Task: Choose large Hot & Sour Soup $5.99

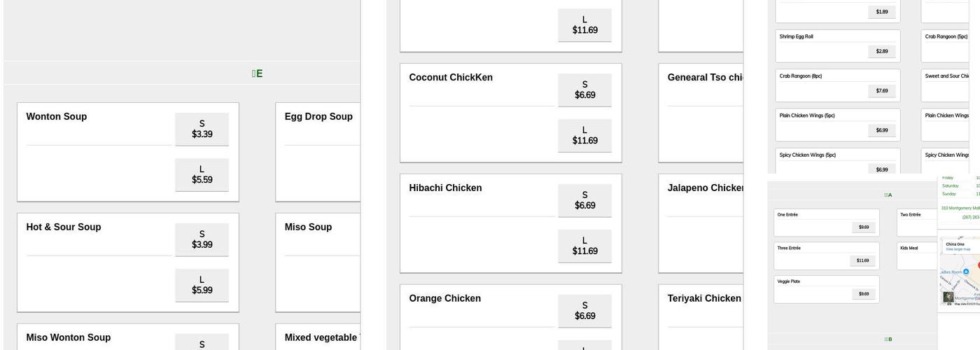Action: [x=202, y=285]
